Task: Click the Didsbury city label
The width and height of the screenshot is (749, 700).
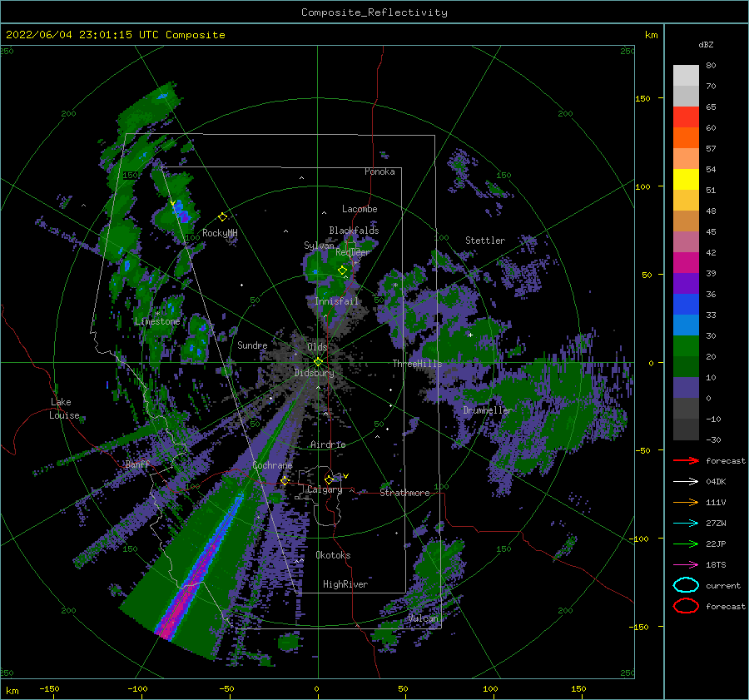Action: pos(314,373)
